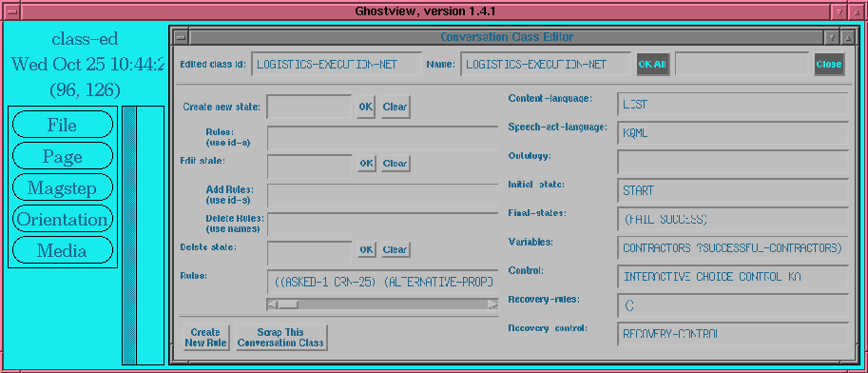Focus the Content-language field
The image size is (868, 373).
click(x=733, y=105)
